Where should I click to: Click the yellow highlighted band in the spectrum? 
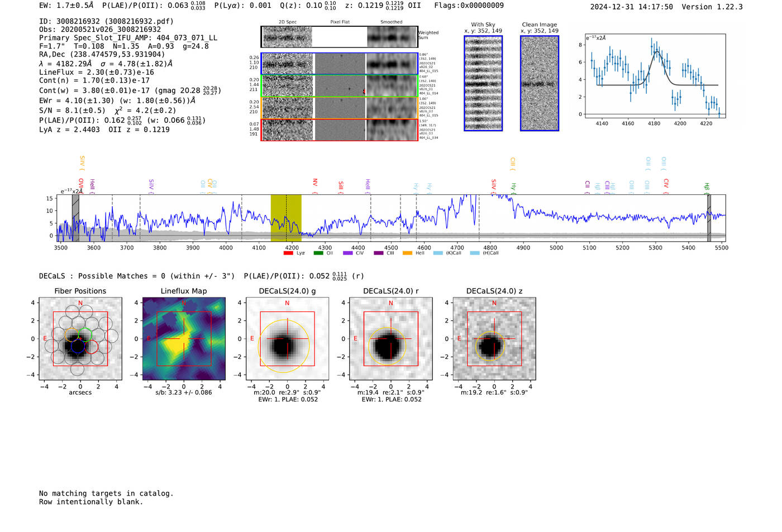click(x=286, y=218)
